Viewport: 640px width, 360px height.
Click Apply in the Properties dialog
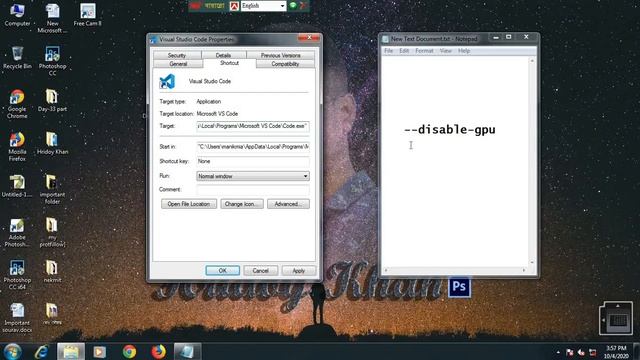click(x=298, y=271)
